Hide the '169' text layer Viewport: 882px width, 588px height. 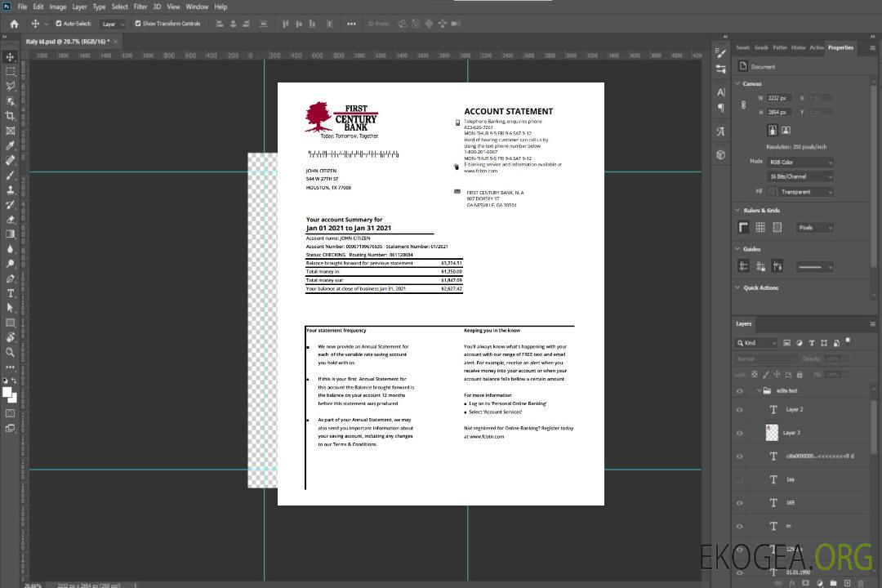point(740,503)
